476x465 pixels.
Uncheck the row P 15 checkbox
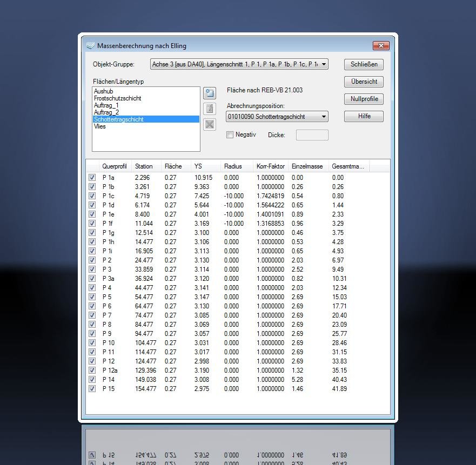coord(92,388)
